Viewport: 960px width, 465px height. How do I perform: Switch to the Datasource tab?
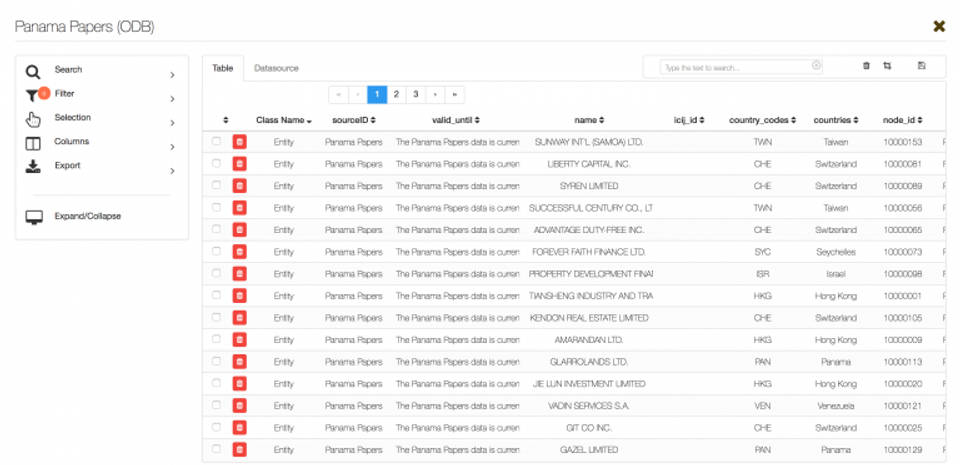[x=276, y=68]
